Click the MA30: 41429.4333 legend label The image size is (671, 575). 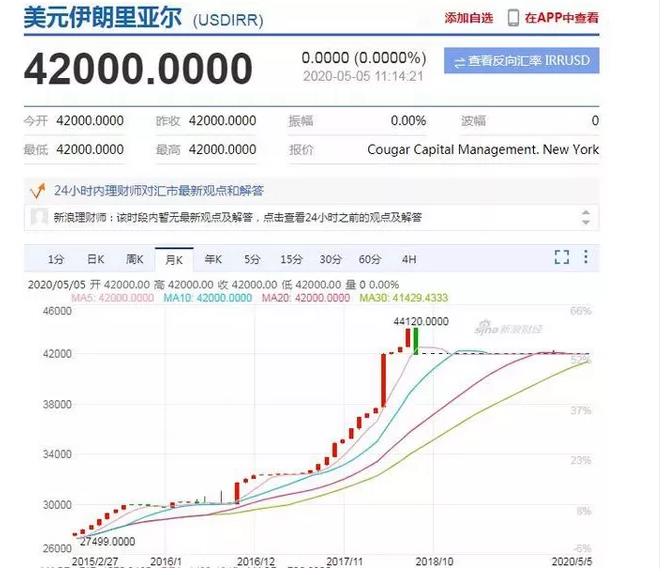[x=404, y=298]
